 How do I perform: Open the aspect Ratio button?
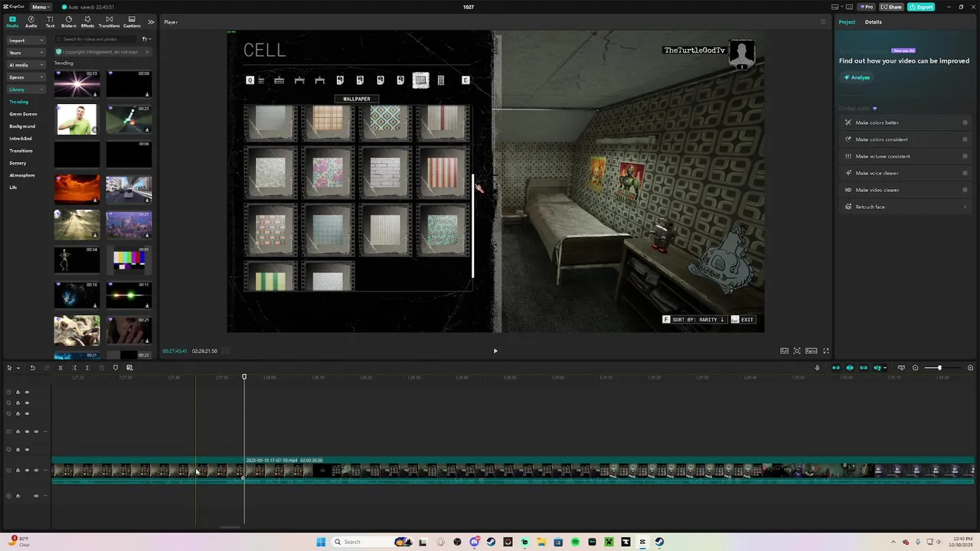click(x=811, y=351)
